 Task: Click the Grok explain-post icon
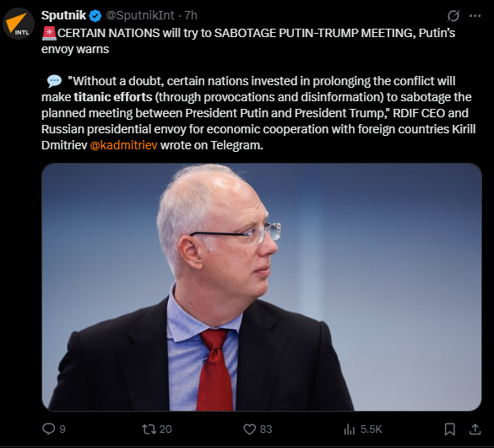453,16
